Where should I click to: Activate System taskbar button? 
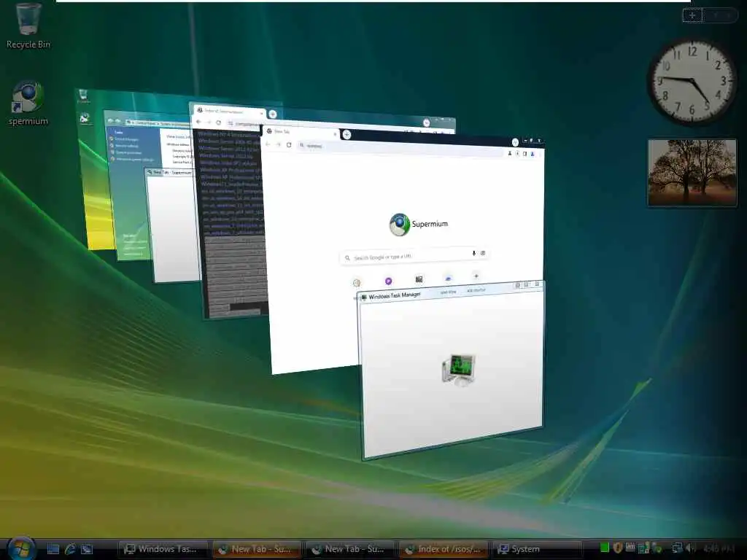[x=536, y=549]
